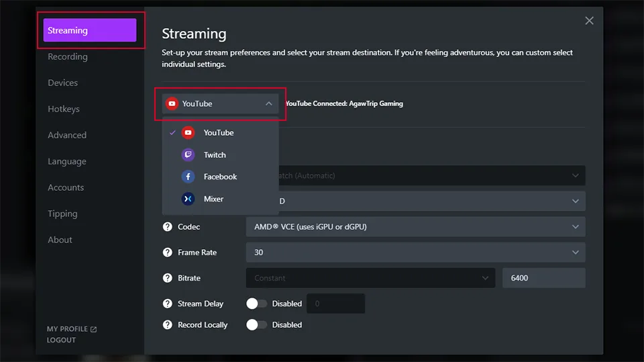Click the Mixer icon in dropdown list
This screenshot has height=362, width=644.
click(x=188, y=199)
